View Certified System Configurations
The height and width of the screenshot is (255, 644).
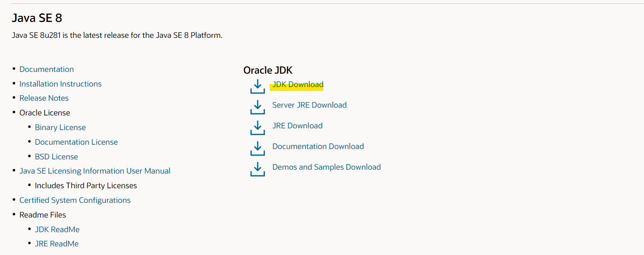pos(75,200)
